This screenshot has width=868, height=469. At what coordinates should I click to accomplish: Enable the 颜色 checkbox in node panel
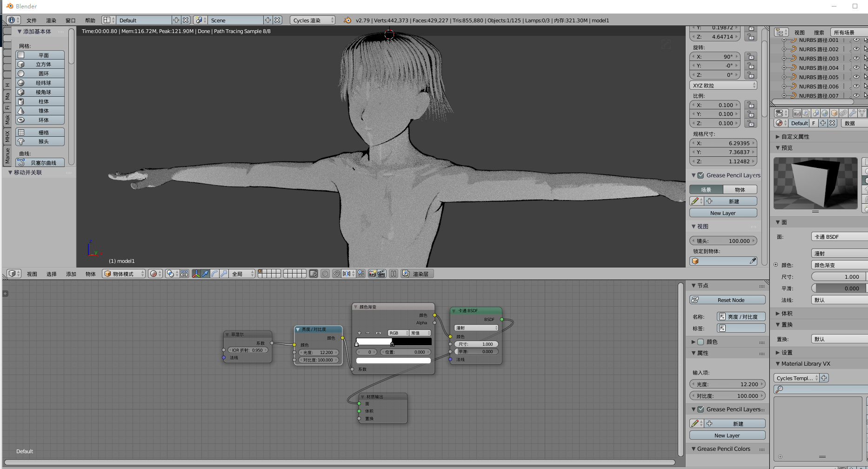click(x=701, y=342)
